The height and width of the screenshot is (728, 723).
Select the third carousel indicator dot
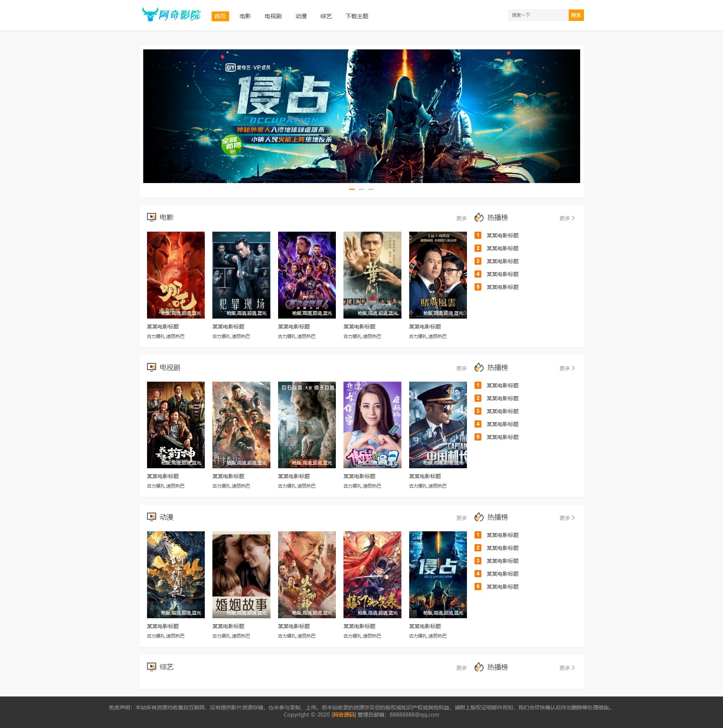(372, 189)
